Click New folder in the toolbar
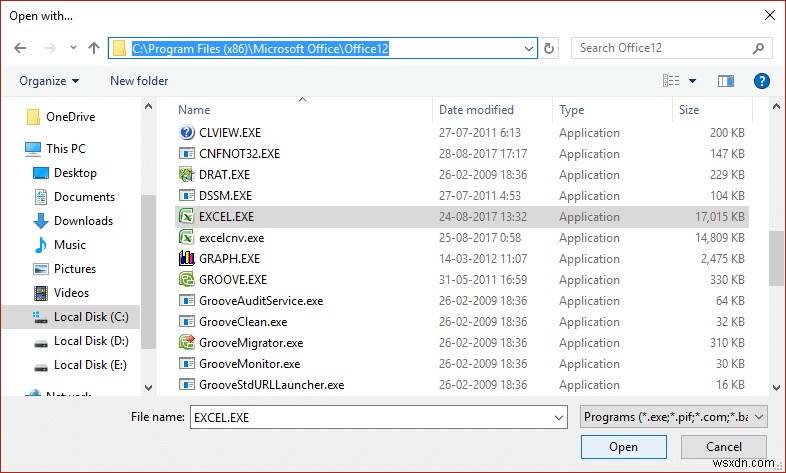 [x=139, y=81]
